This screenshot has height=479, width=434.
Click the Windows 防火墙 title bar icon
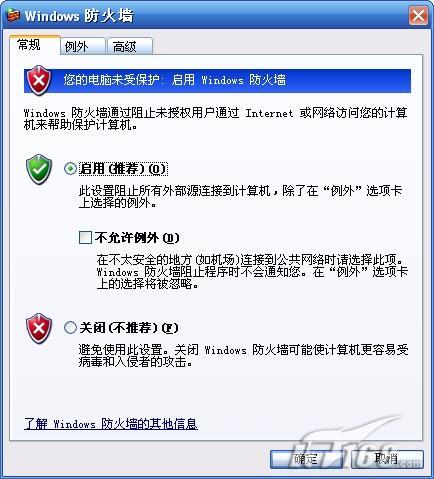13,16
